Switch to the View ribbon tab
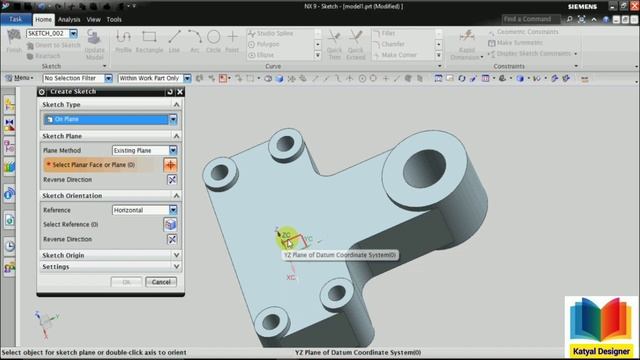640x360 pixels. [x=93, y=19]
